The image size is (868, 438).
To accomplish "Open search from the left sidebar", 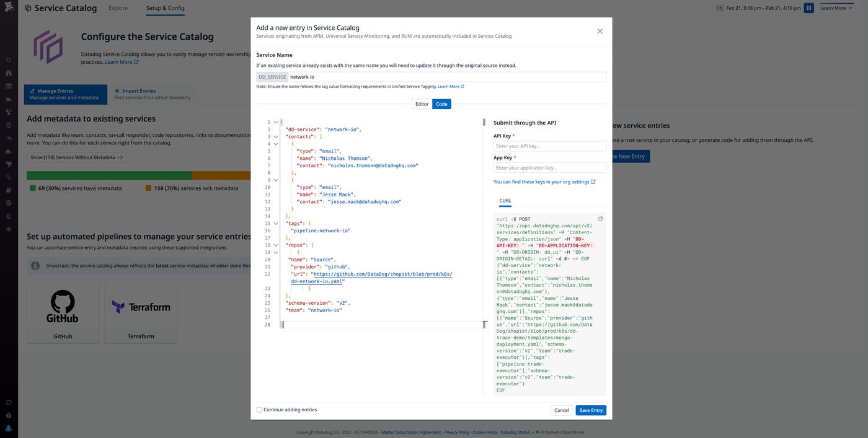I will tap(8, 59).
